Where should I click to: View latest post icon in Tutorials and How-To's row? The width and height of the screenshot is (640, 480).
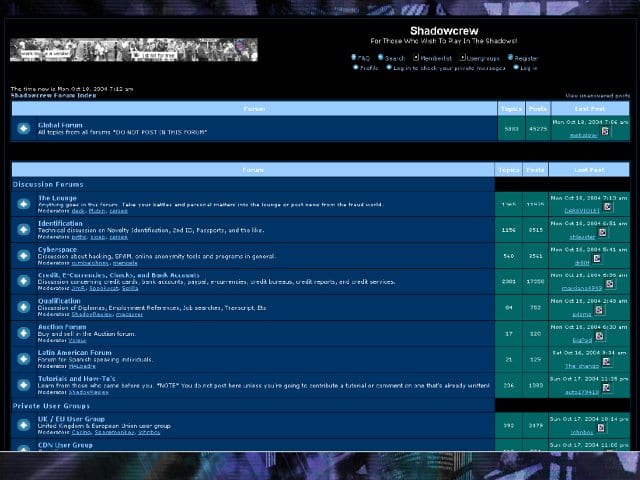[x=607, y=388]
